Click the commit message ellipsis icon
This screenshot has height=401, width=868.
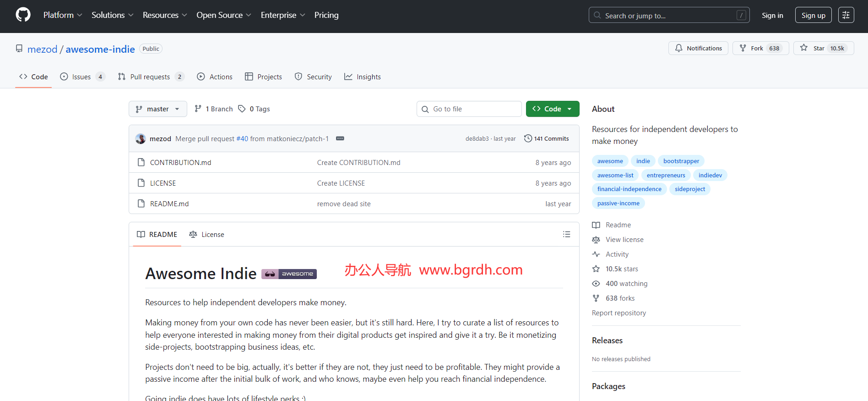point(340,138)
